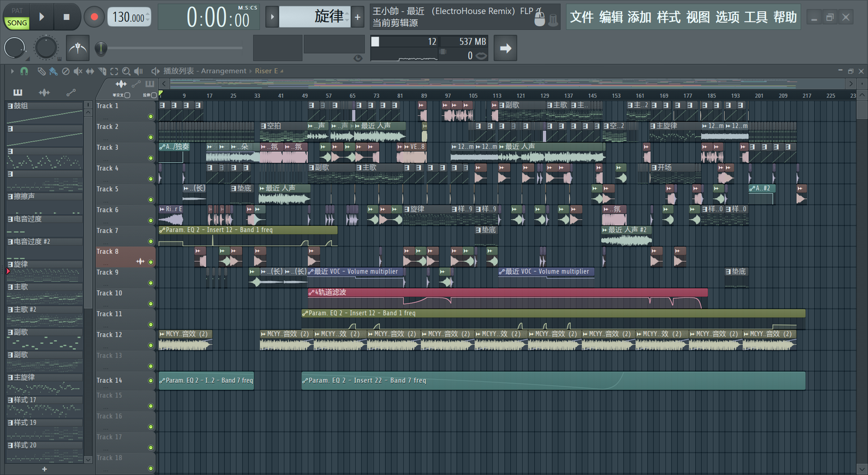Viewport: 868px width, 475px height.
Task: Toggle the Track 10 mute LED
Action: click(151, 304)
